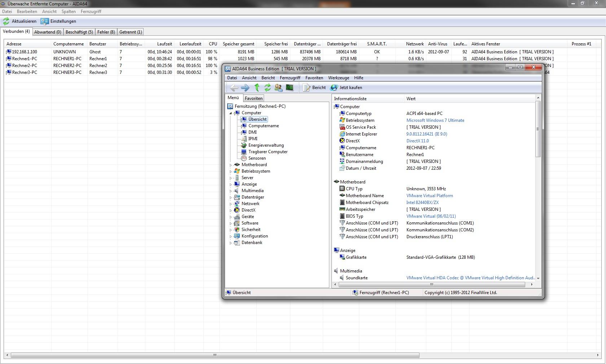Image resolution: width=606 pixels, height=364 pixels.
Task: Click the green up-arrow parent icon
Action: 257,88
